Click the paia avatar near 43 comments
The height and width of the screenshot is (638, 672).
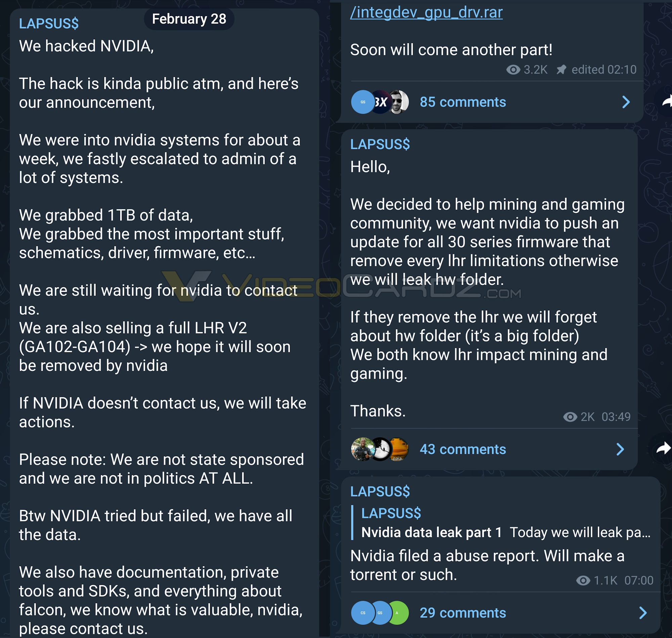pyautogui.click(x=400, y=449)
